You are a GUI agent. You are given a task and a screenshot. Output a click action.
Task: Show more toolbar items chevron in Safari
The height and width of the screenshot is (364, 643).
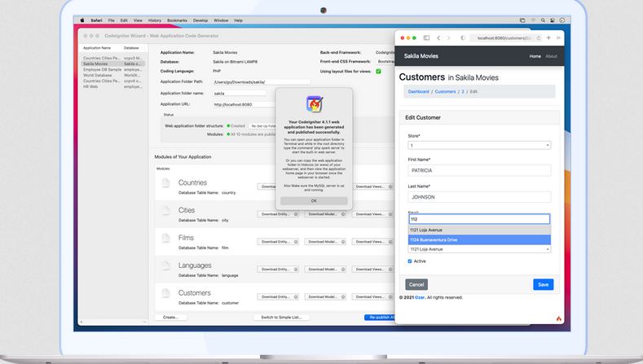point(558,37)
